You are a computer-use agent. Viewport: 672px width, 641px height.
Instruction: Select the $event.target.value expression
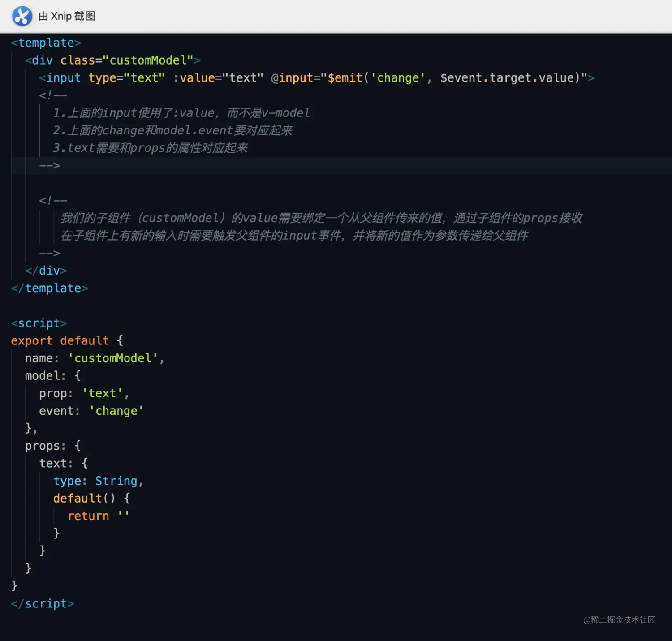pos(507,77)
